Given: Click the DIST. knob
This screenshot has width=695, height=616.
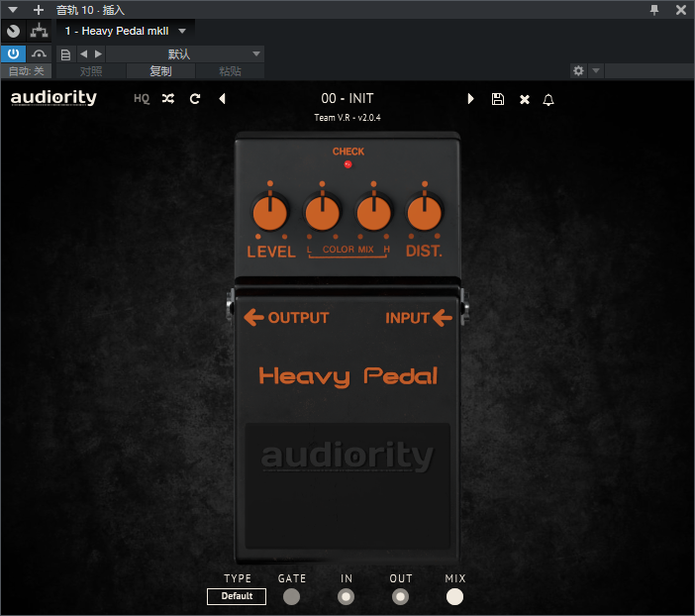Looking at the screenshot, I should tap(425, 213).
